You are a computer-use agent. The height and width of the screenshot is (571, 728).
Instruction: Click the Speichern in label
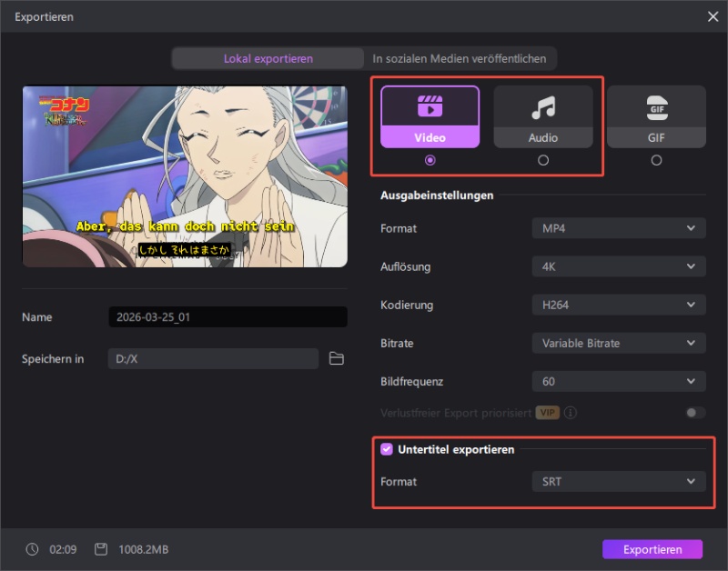(53, 359)
